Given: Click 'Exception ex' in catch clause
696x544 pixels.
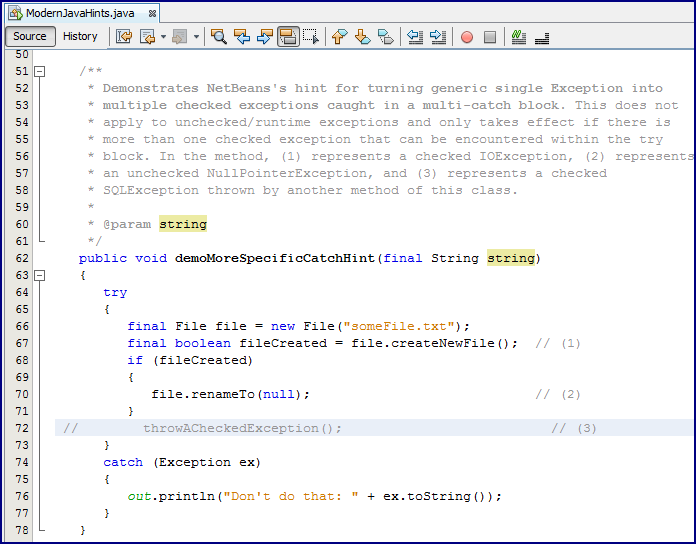Looking at the screenshot, I should pos(207,462).
